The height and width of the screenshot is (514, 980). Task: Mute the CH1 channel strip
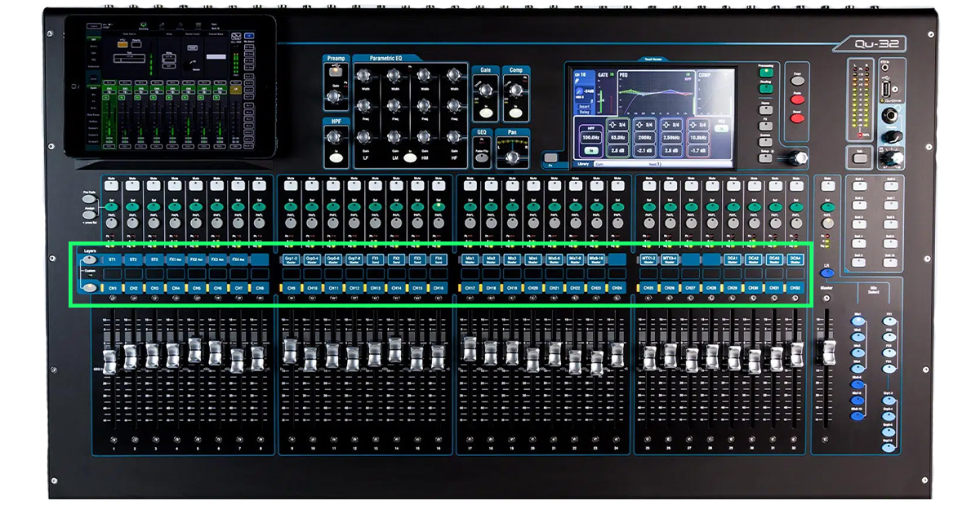tap(112, 187)
